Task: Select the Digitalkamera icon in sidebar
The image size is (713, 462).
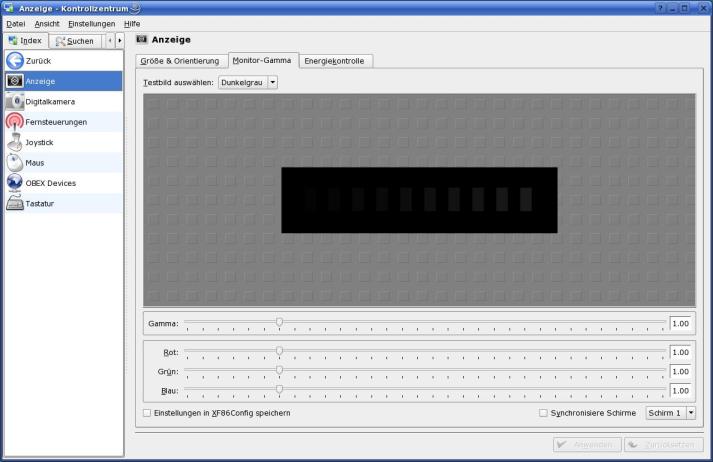Action: pyautogui.click(x=15, y=102)
